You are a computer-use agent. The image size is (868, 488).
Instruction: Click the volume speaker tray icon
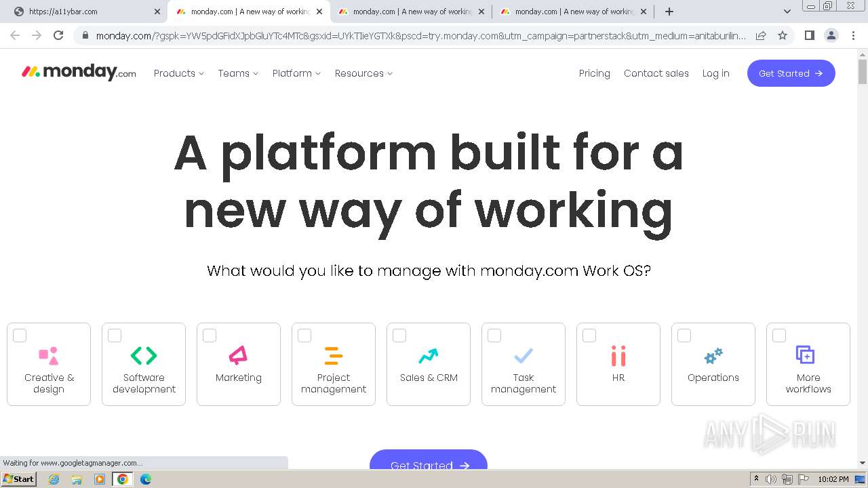click(x=771, y=479)
